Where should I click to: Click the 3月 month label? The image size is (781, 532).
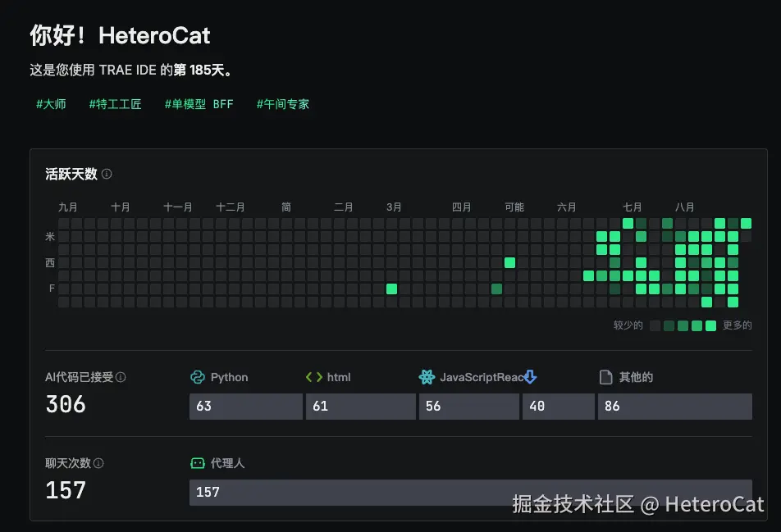(x=394, y=207)
